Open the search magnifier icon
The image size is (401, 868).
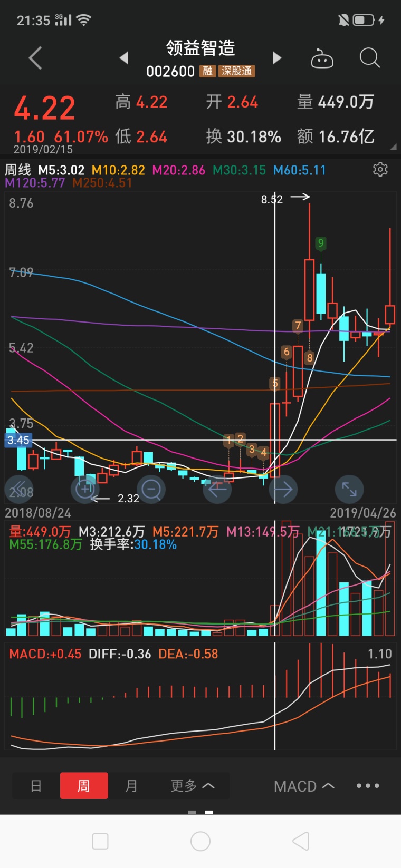[369, 58]
